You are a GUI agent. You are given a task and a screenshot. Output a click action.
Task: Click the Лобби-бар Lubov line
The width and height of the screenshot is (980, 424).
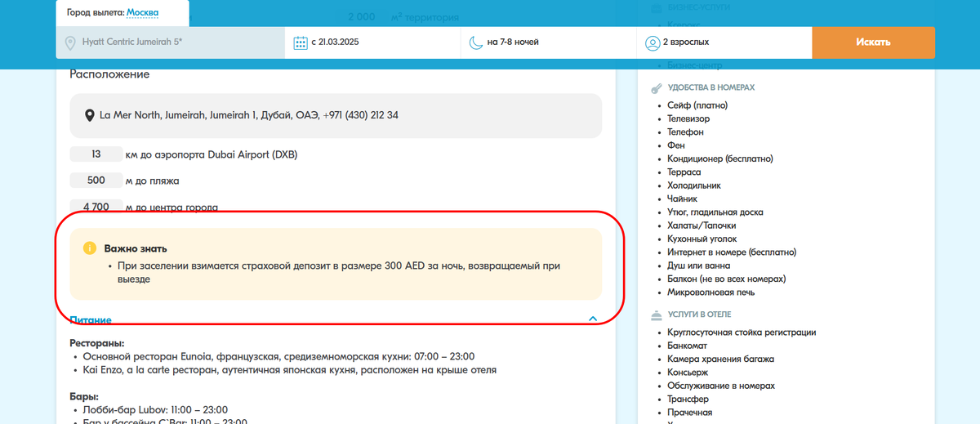[155, 410]
